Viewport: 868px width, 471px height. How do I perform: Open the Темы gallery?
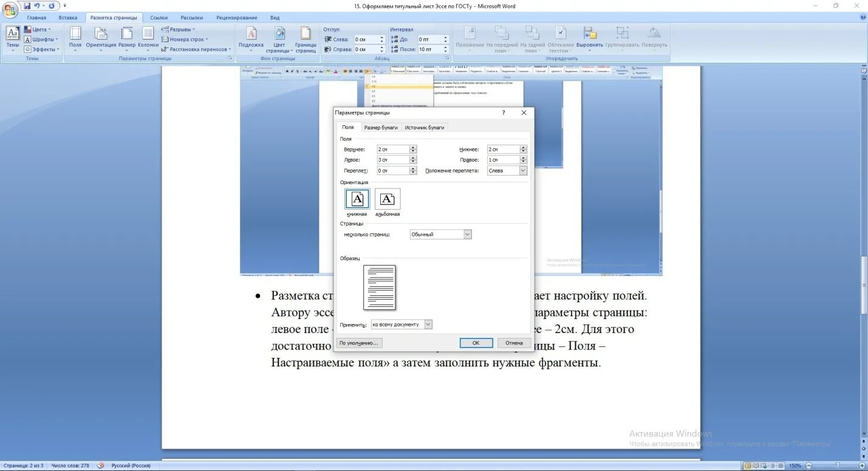tap(13, 39)
